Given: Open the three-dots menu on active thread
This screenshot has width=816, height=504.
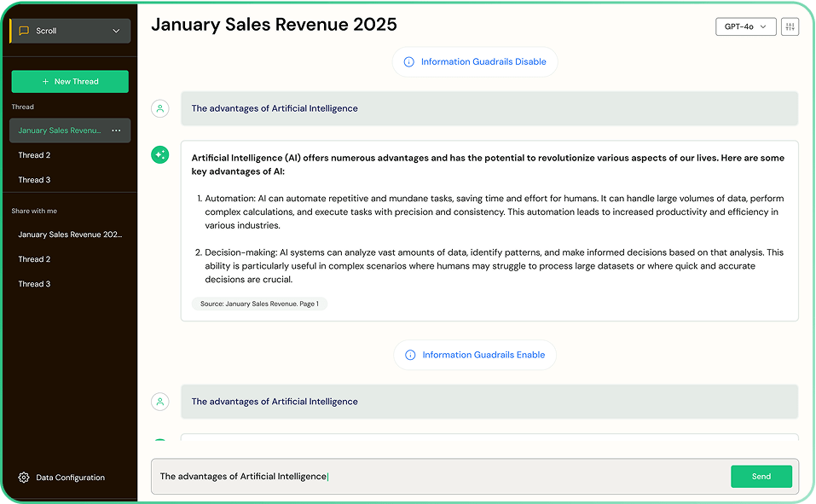Looking at the screenshot, I should tap(116, 130).
